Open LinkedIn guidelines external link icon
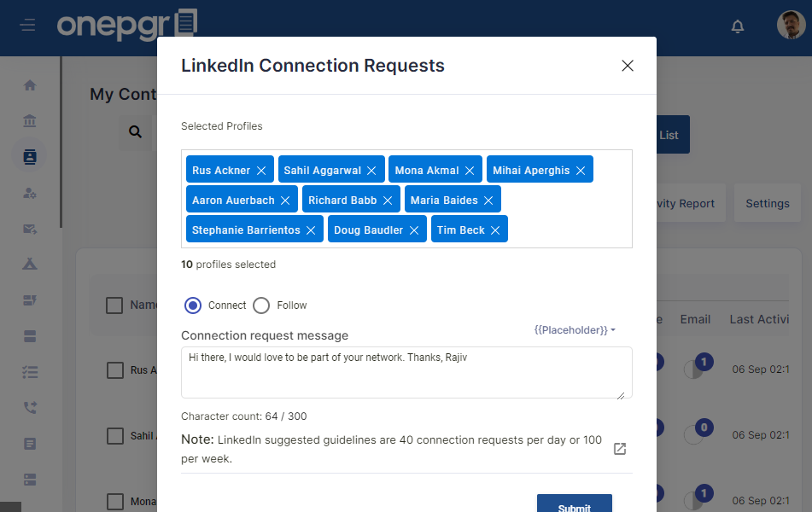This screenshot has height=512, width=812. click(x=620, y=449)
